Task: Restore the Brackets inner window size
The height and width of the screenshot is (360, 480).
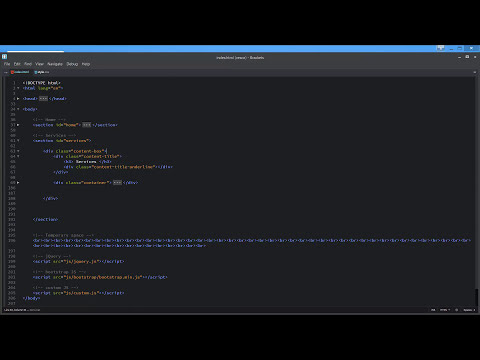Action: click(x=467, y=57)
